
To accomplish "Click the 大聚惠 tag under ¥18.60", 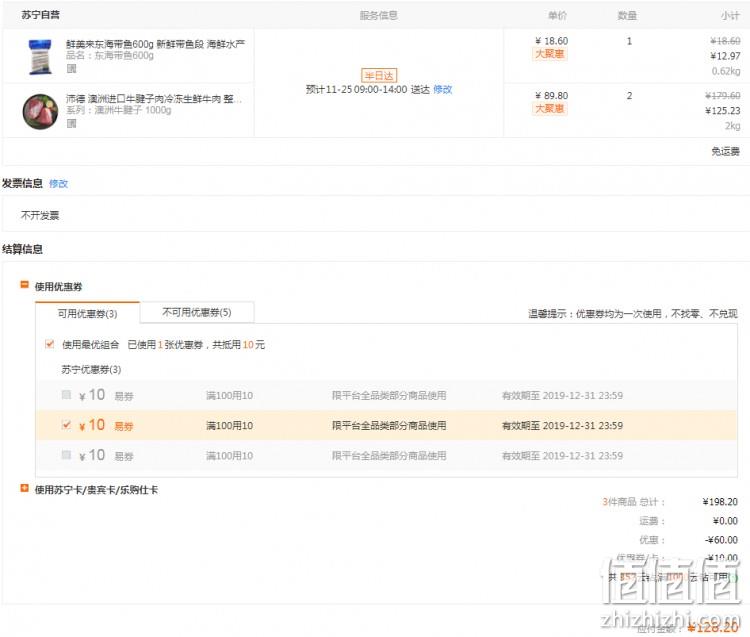I will (550, 54).
